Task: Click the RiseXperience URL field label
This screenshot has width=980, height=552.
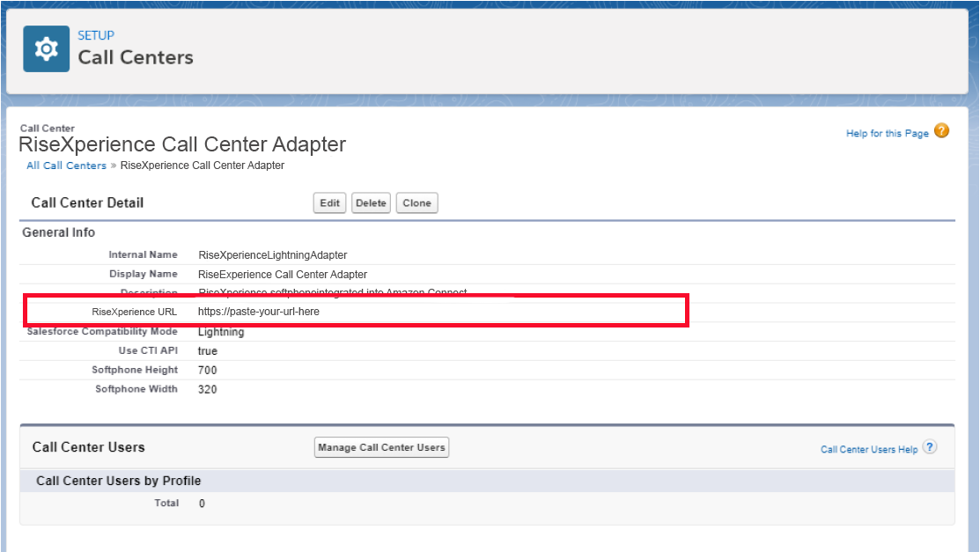Action: coord(135,312)
